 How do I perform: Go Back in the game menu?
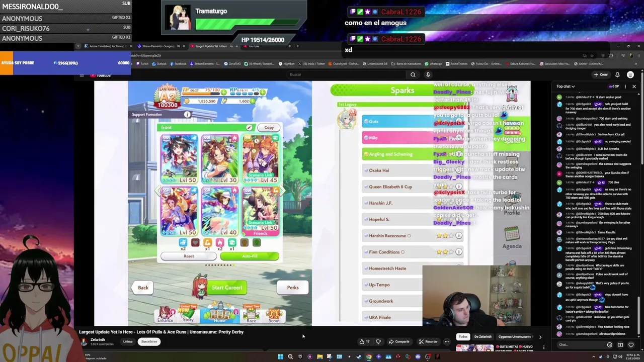click(x=143, y=288)
